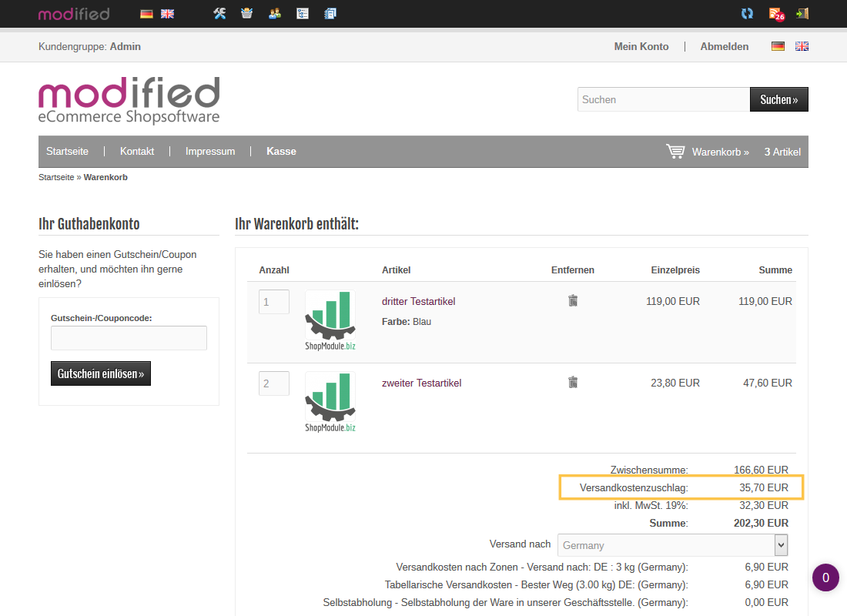Open the Mein Konto link
Viewport: 847px width, 616px height.
[641, 46]
